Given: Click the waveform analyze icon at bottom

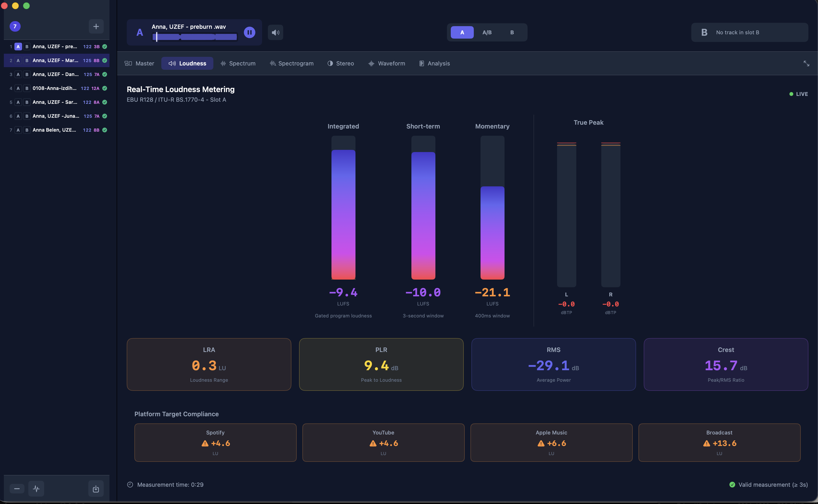Looking at the screenshot, I should [x=36, y=489].
